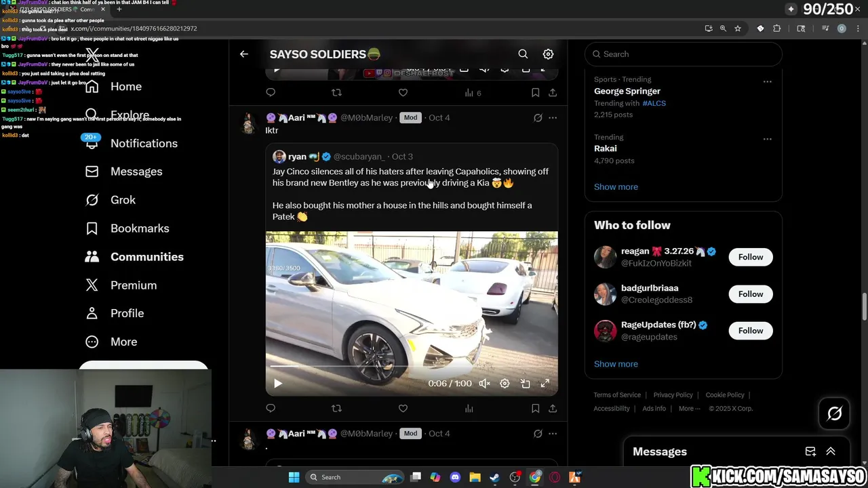Open video settings gear in Bentley video
The image size is (868, 488).
(505, 384)
